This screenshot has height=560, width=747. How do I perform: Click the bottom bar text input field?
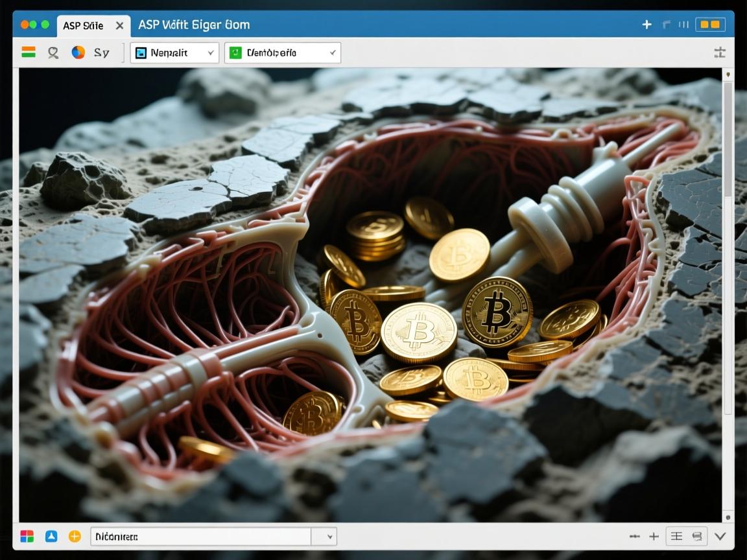[201, 537]
